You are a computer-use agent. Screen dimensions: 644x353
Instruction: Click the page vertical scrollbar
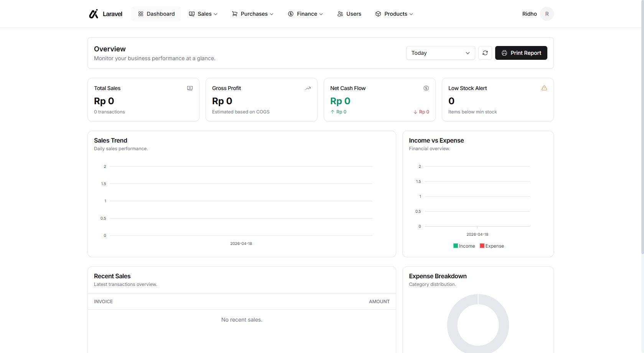[x=642, y=126]
